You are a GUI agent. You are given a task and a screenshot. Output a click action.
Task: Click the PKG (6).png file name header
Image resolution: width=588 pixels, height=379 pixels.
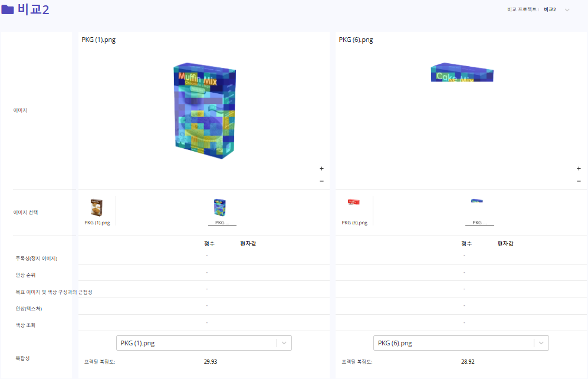[356, 40]
